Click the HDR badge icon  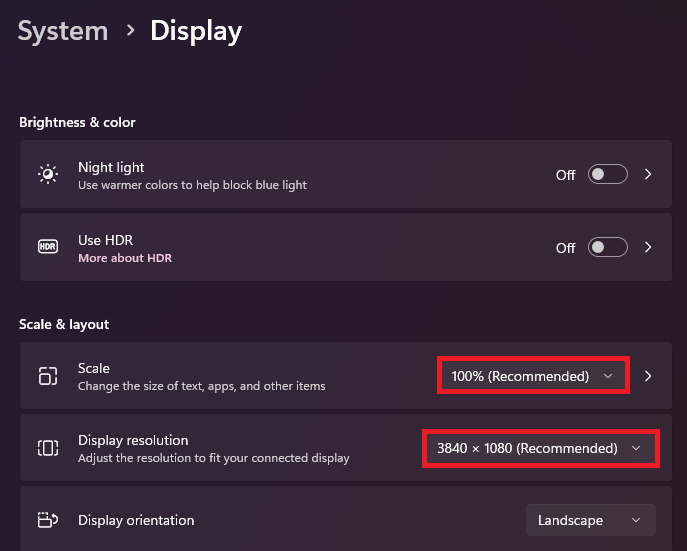tap(48, 247)
